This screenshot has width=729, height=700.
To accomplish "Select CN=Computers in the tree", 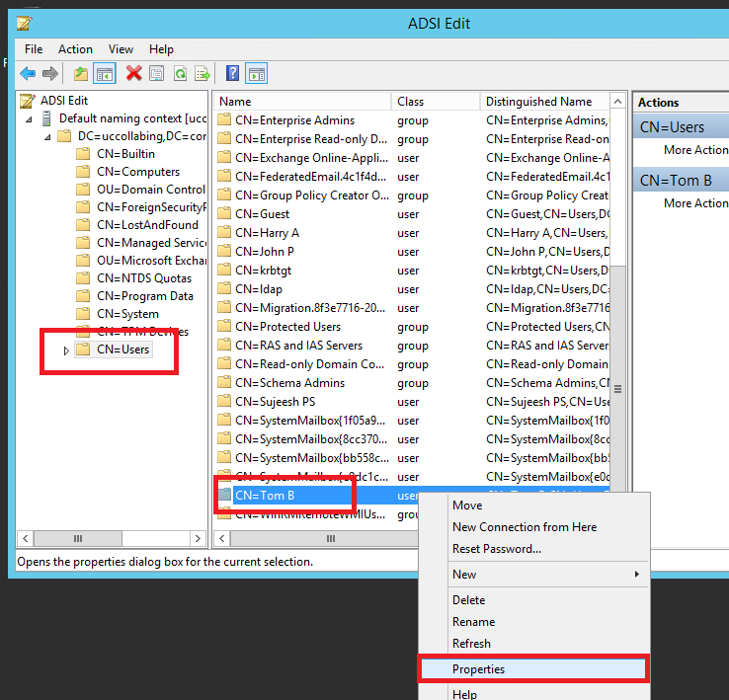I will (138, 172).
